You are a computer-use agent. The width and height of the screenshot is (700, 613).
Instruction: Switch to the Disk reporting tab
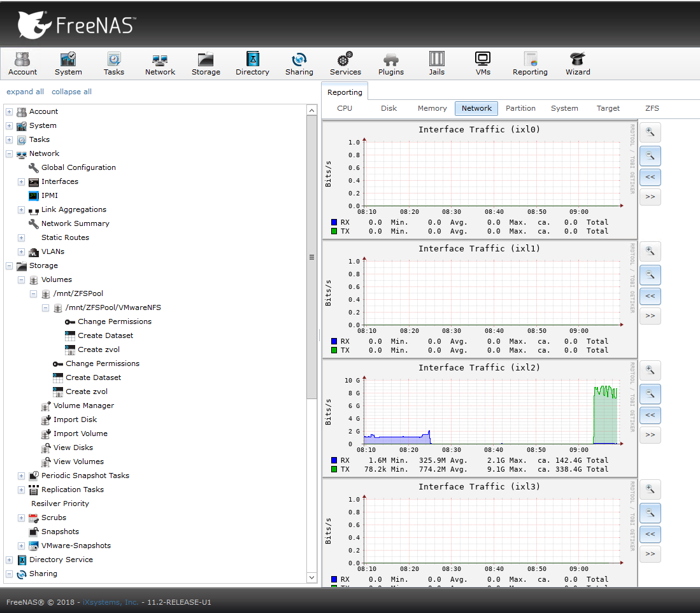(x=389, y=108)
